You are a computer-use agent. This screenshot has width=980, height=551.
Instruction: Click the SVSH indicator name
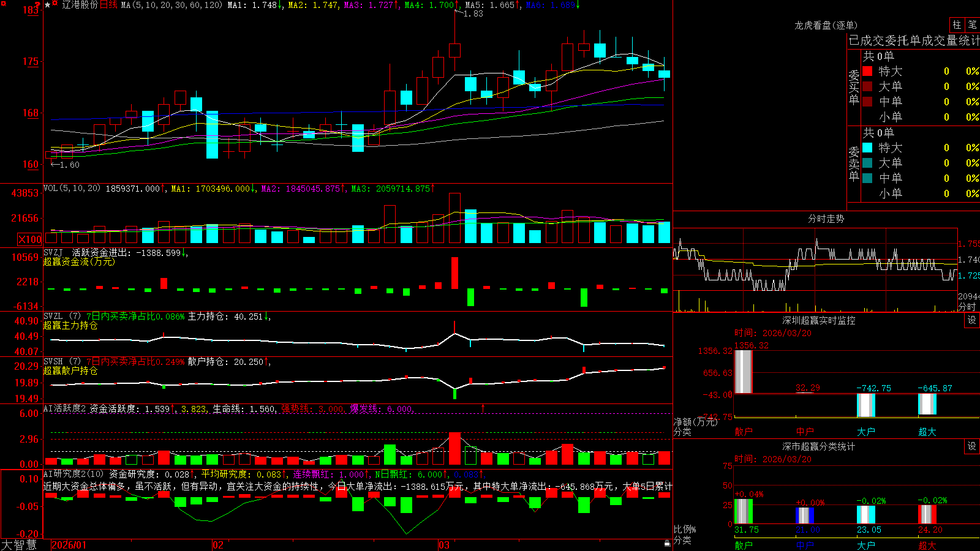(x=53, y=361)
